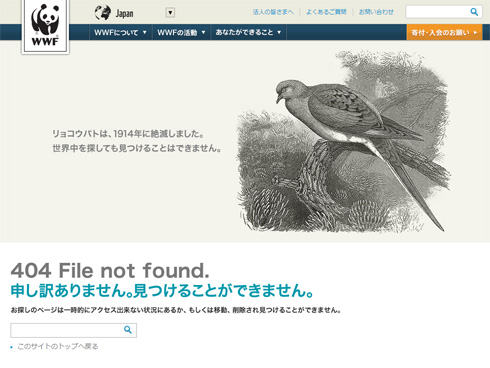490x368 pixels.
Task: Click the orange 寄付・入会のお願い button
Action: 444,32
